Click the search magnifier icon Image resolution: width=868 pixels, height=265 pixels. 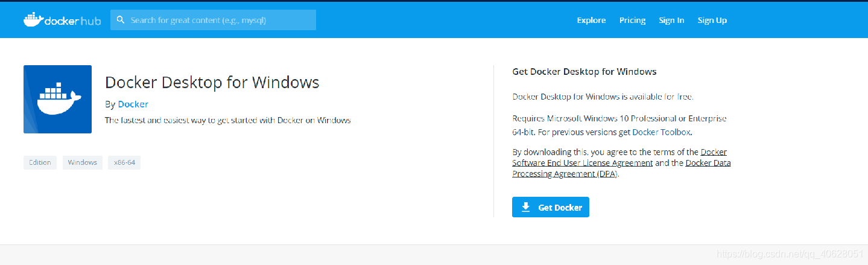click(x=120, y=20)
